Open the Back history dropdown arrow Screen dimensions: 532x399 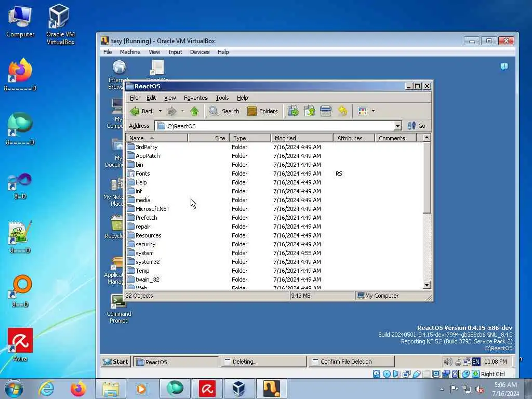[160, 111]
